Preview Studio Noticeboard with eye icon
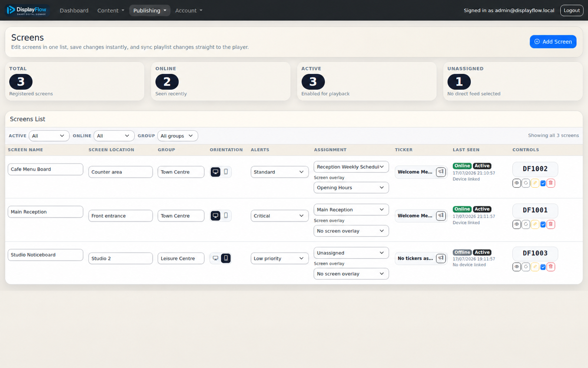Viewport: 588px width, 368px height. click(516, 267)
